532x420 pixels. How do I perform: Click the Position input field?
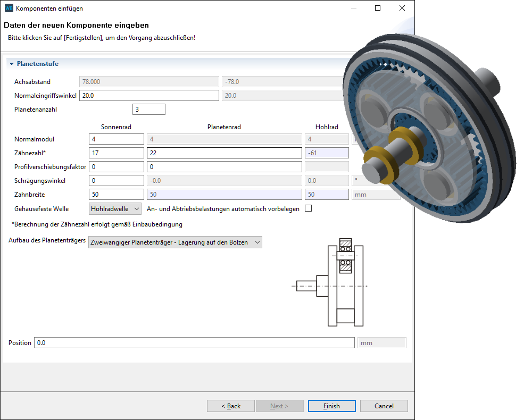tap(194, 343)
